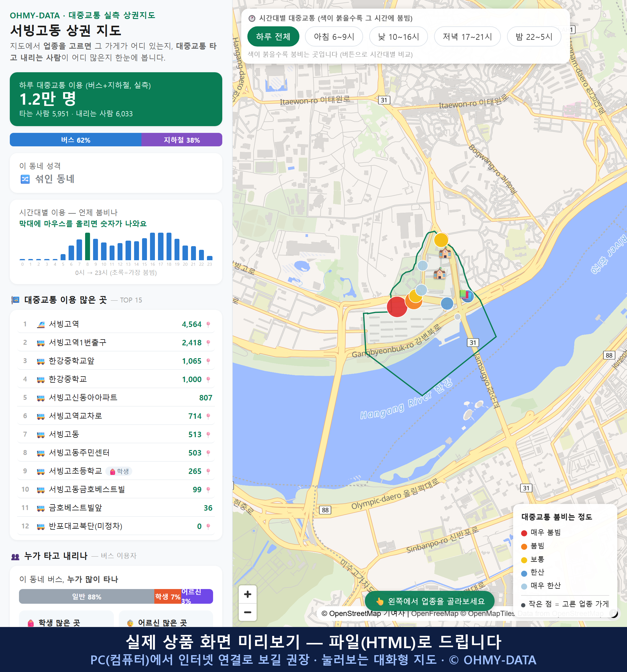Open the OpenMapTiles attribution link

pos(488,613)
